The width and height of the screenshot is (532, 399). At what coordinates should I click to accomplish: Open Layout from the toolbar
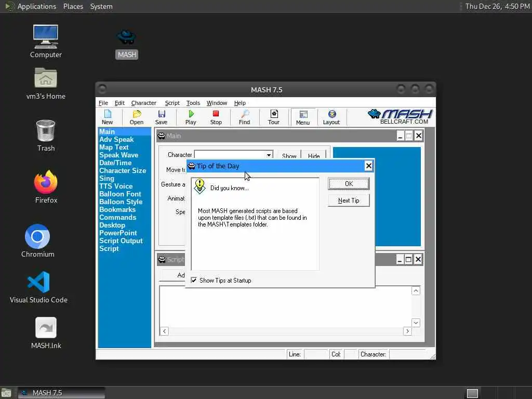pyautogui.click(x=331, y=117)
